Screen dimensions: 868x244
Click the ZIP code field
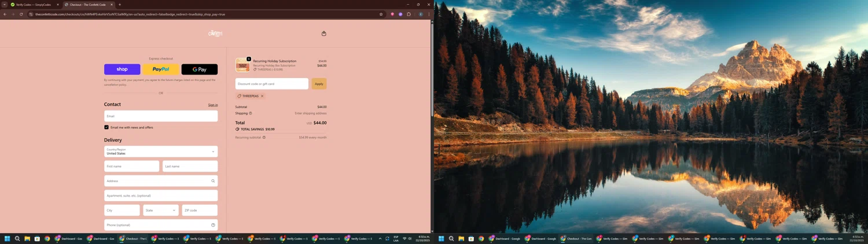pyautogui.click(x=200, y=210)
